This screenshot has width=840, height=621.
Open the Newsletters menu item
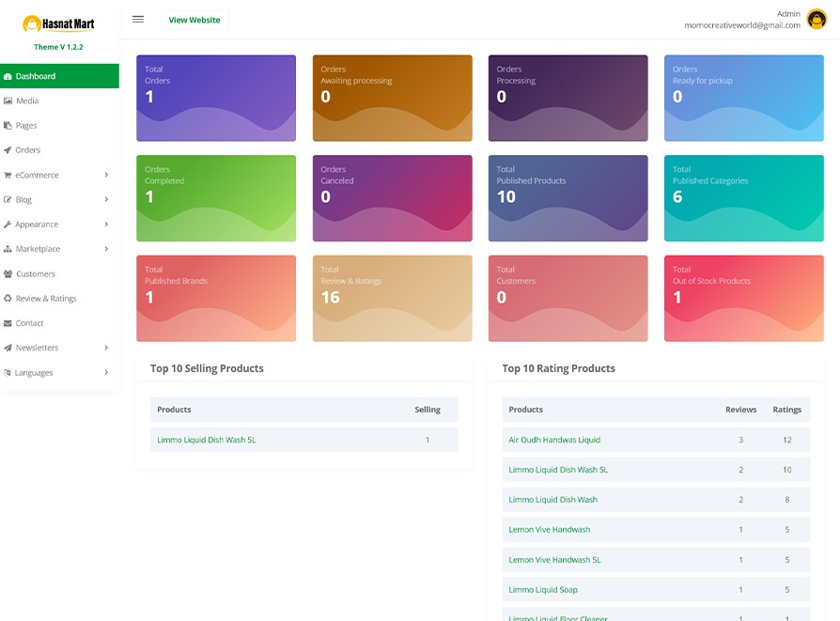click(x=37, y=348)
